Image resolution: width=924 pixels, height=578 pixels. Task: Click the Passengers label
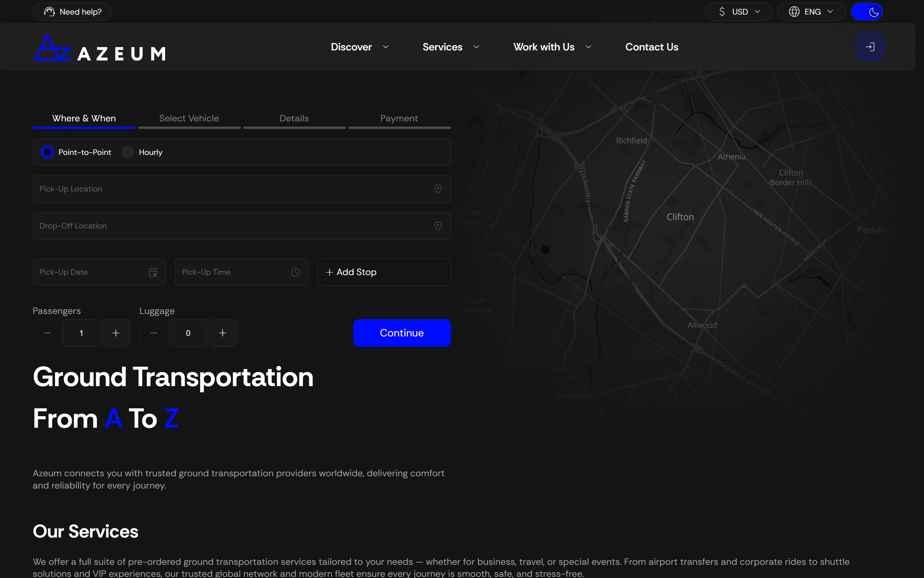point(57,311)
